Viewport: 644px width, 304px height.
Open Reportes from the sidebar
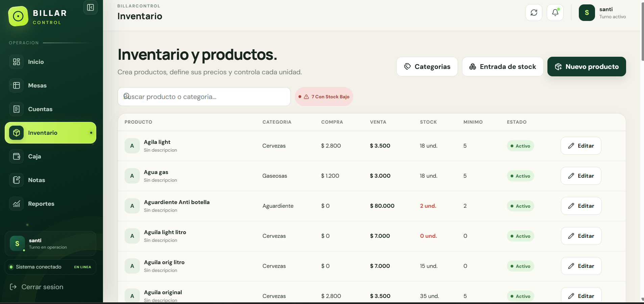[50, 204]
